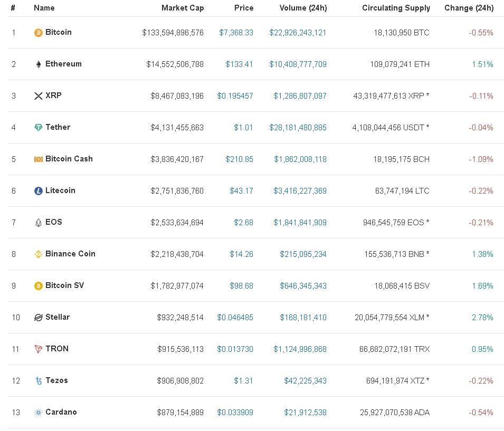Click Bitcoin SV price $98.68
Viewport: 504px width, 431px height.
point(241,286)
